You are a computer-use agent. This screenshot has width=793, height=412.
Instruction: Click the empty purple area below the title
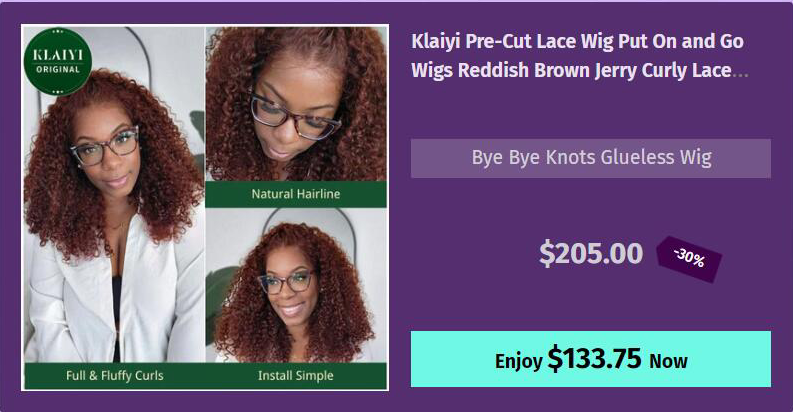click(x=591, y=111)
